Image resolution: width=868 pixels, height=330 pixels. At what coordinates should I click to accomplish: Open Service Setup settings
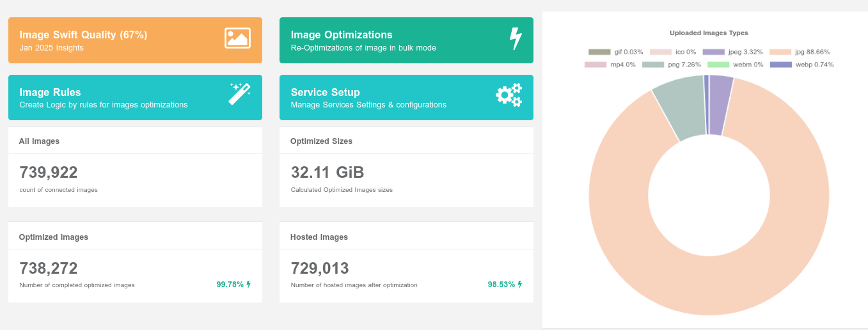click(x=406, y=97)
